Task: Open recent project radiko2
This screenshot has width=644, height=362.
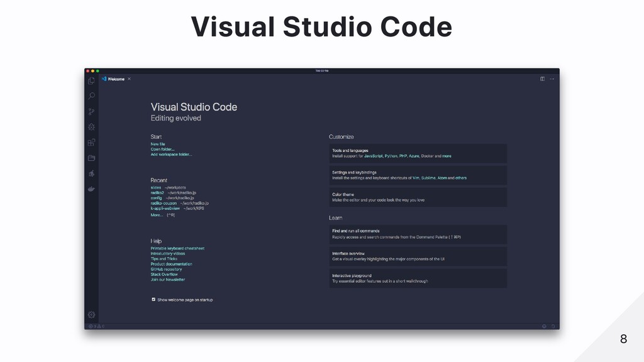Action: point(157,193)
